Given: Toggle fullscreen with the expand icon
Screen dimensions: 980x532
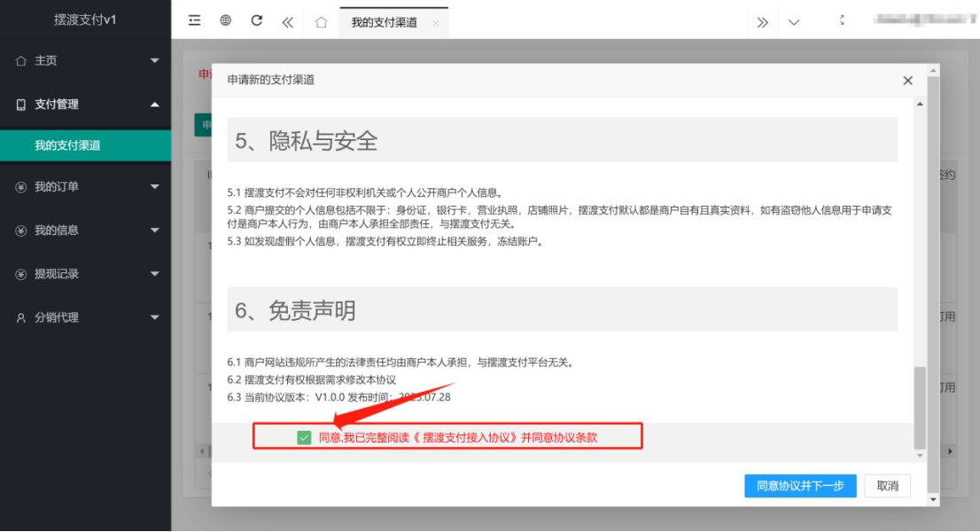Looking at the screenshot, I should pyautogui.click(x=842, y=20).
